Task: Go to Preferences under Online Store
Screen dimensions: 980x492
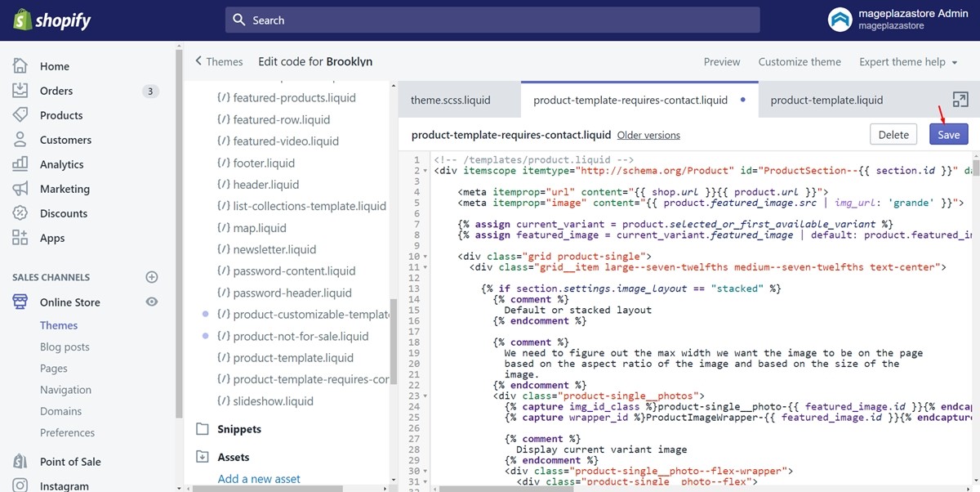Action: (67, 432)
